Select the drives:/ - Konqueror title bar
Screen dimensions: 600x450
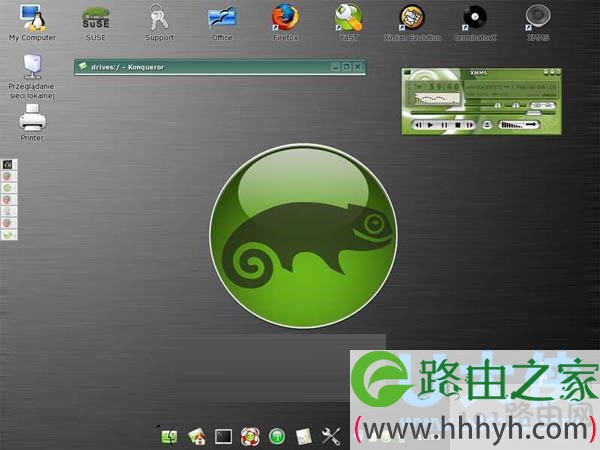point(220,67)
